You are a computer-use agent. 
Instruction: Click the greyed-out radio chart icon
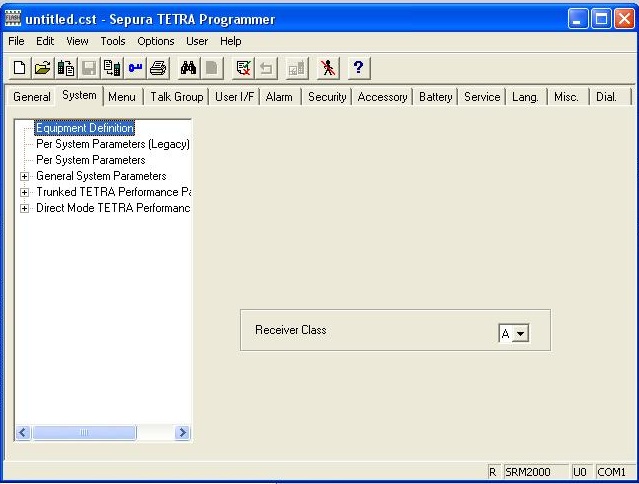pyautogui.click(x=297, y=68)
